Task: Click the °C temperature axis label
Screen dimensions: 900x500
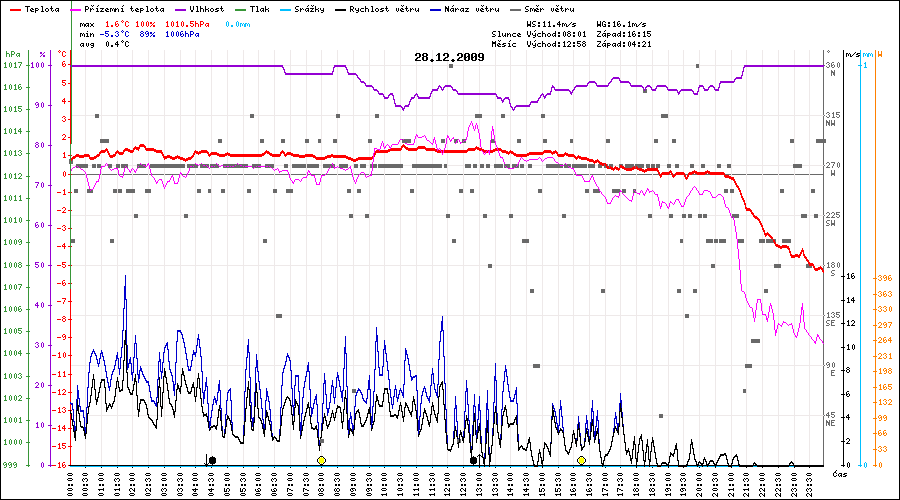Action: (x=63, y=54)
